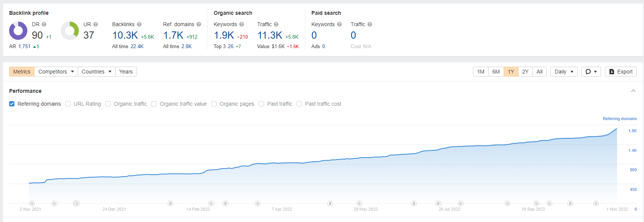Click help icon beside Organic search Traffic
644x222 pixels.
276,24
